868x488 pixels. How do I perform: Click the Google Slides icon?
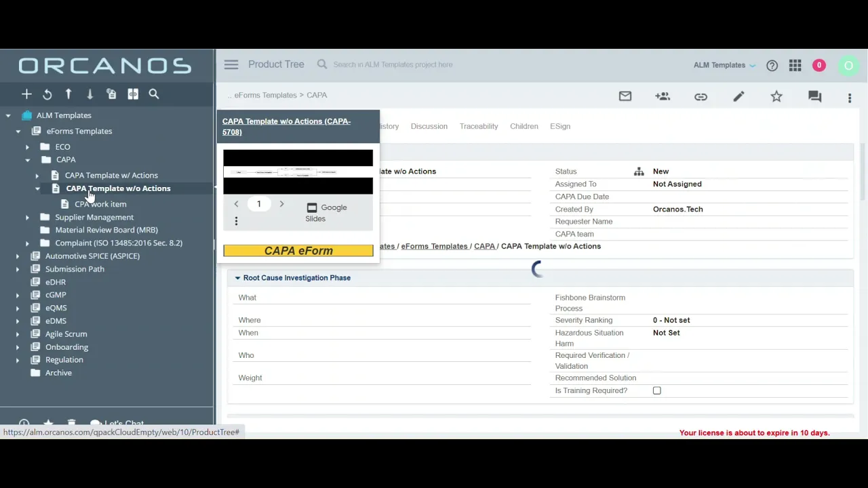312,207
